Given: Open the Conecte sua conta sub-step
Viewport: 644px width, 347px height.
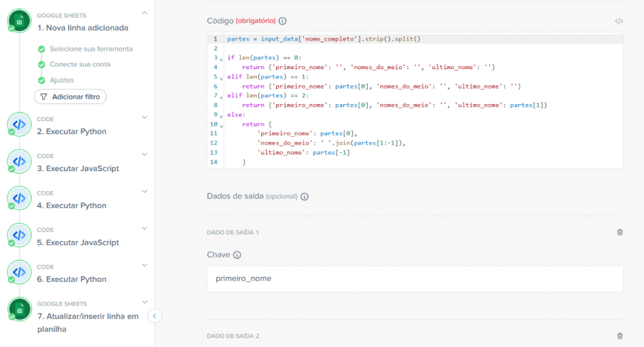Looking at the screenshot, I should (x=80, y=64).
